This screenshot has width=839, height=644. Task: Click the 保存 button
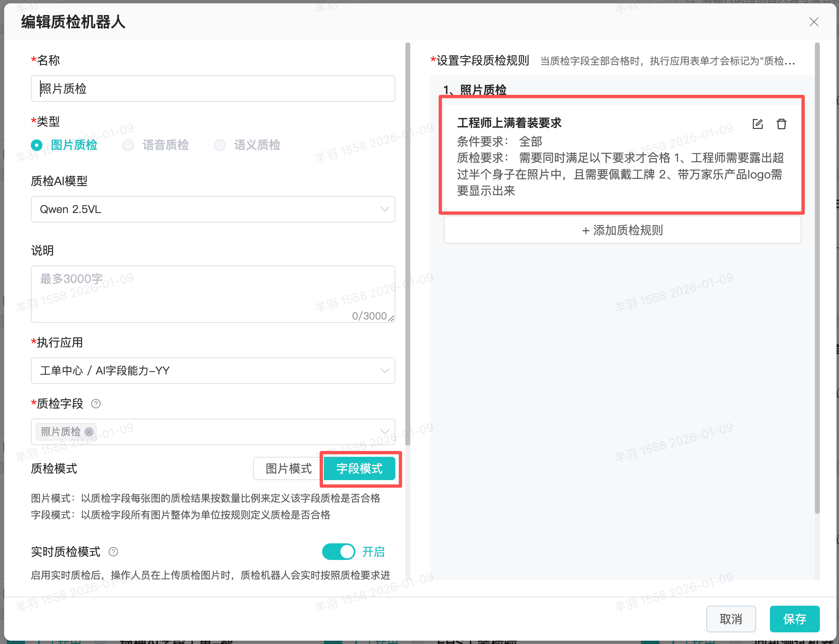click(x=794, y=619)
